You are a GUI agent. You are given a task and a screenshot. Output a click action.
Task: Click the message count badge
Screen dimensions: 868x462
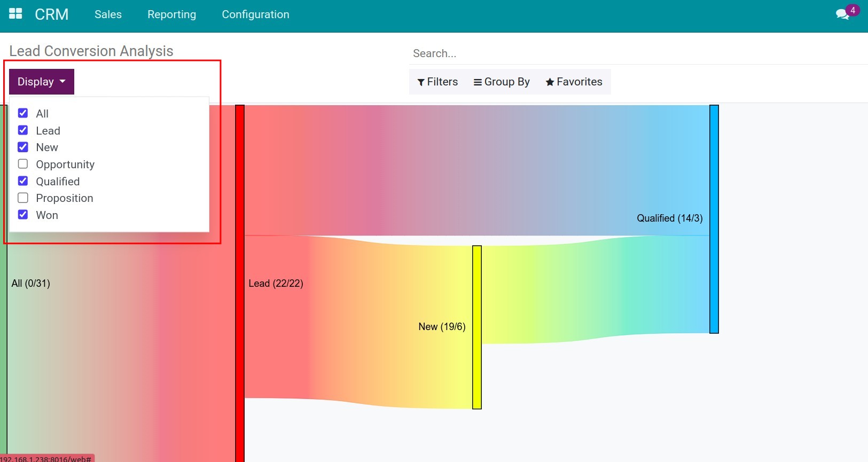(853, 10)
